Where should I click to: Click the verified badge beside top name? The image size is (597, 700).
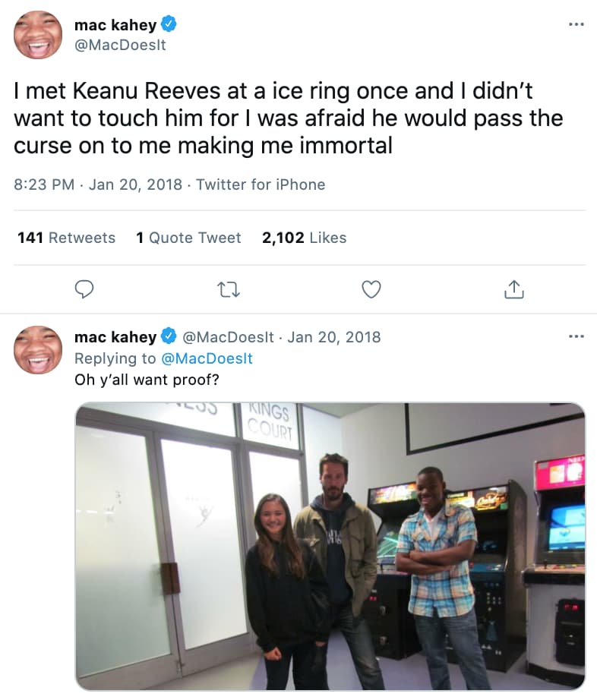(169, 24)
